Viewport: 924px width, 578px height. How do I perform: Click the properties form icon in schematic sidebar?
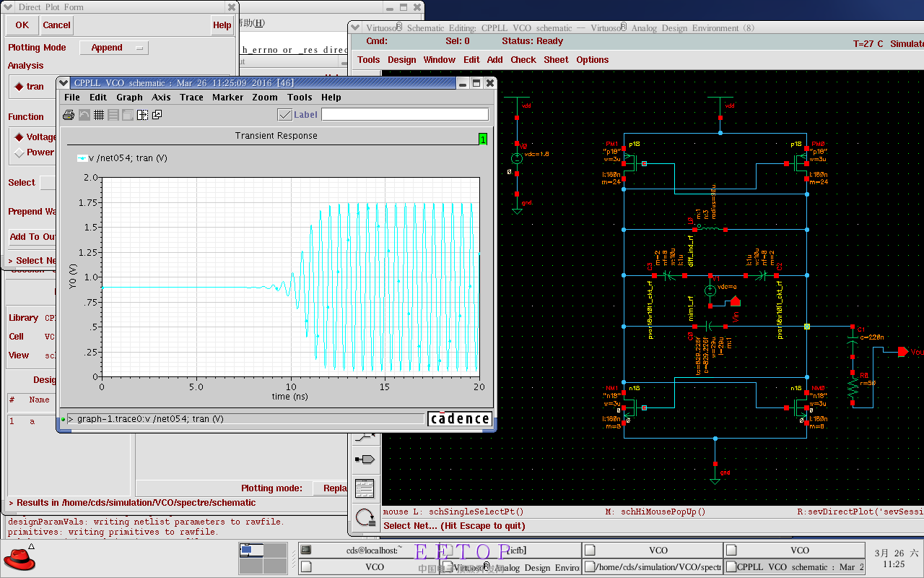click(x=365, y=488)
